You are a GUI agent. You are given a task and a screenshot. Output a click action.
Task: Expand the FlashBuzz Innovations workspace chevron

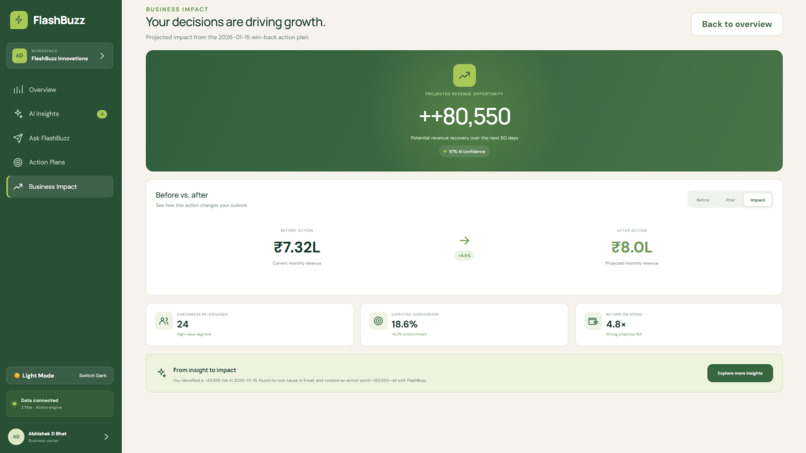click(x=102, y=56)
